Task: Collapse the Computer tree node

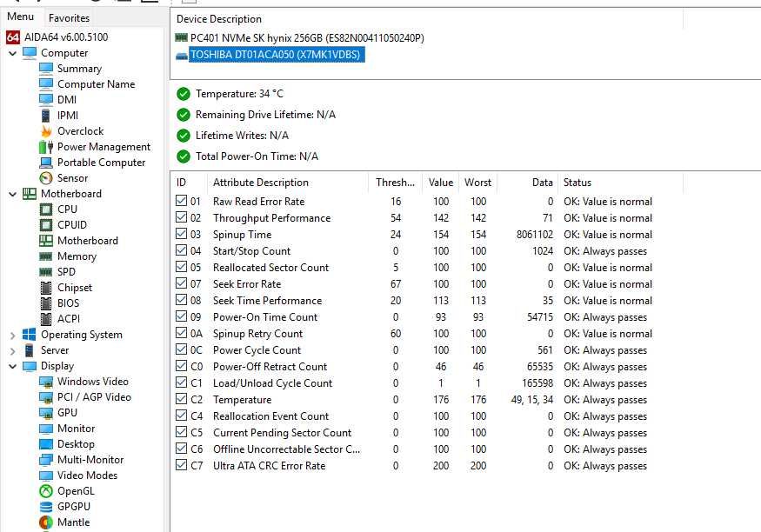Action: (x=13, y=53)
